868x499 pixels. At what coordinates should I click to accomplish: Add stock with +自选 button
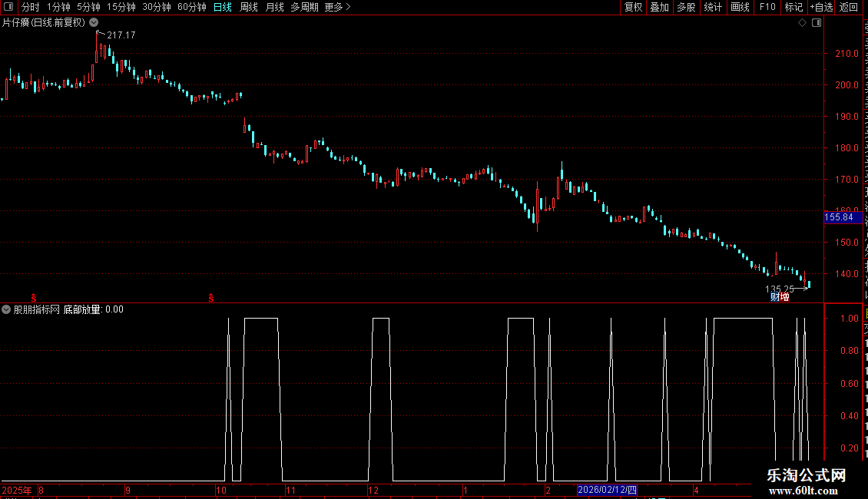(821, 7)
